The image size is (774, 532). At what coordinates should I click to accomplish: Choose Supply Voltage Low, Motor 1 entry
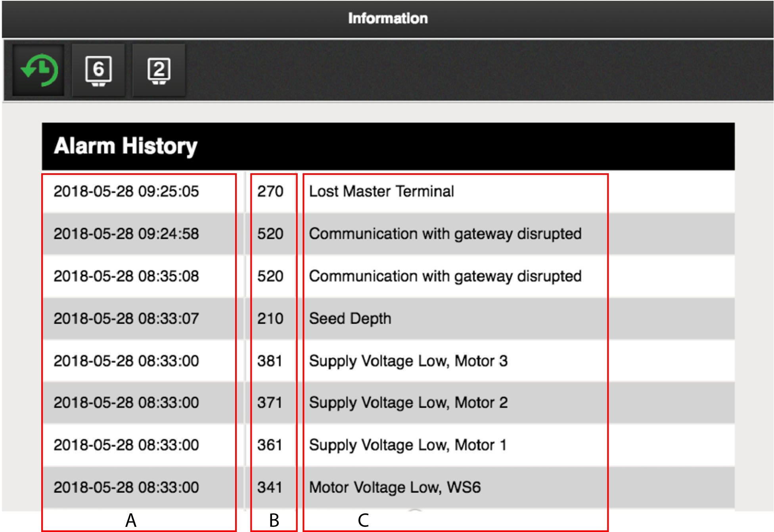(x=408, y=445)
